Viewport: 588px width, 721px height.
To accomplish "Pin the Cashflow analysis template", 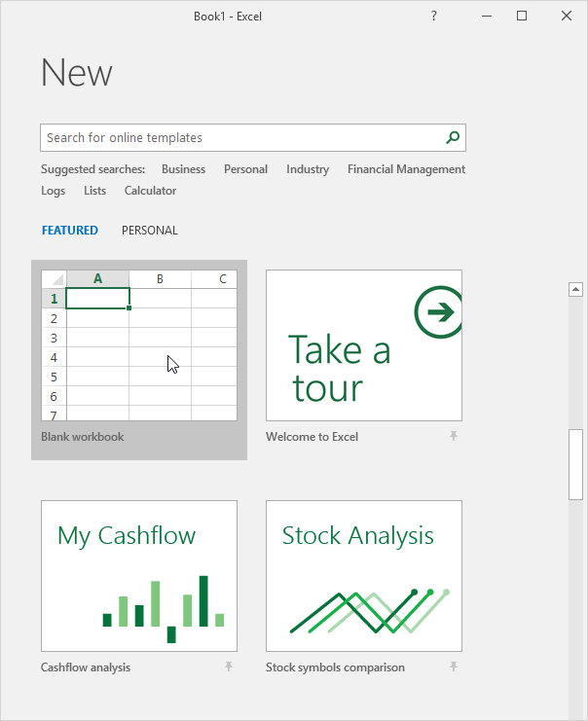I will coord(229,667).
